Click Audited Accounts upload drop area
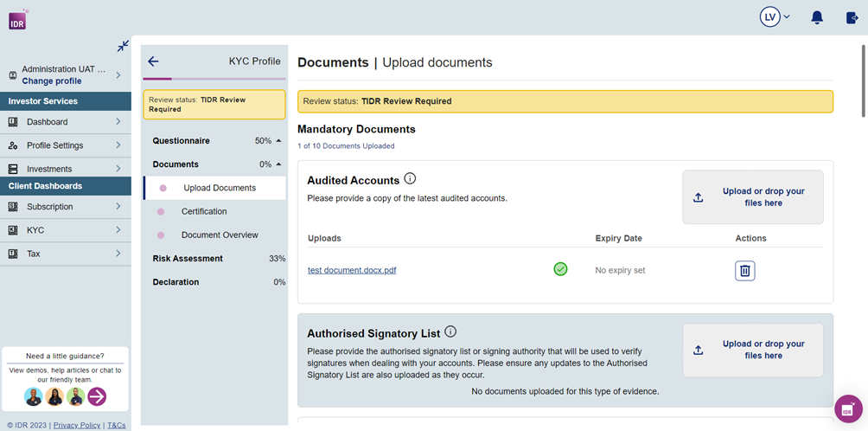868x431 pixels. pos(752,197)
